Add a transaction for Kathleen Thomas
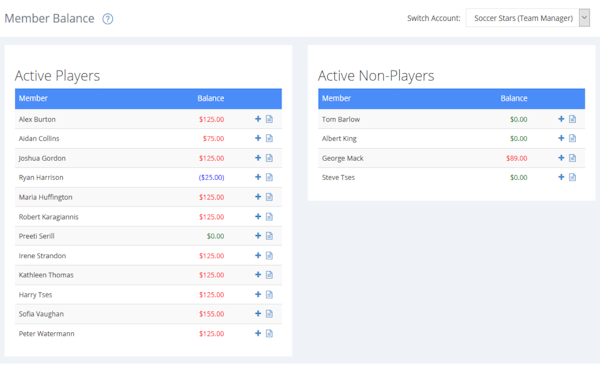 pos(258,275)
